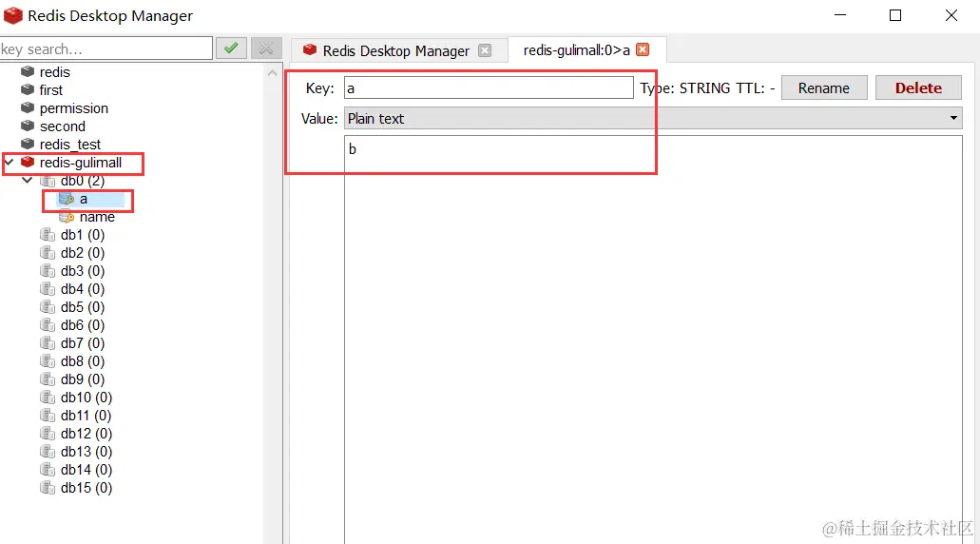Click inside the value text area
980x544 pixels.
click(x=653, y=340)
